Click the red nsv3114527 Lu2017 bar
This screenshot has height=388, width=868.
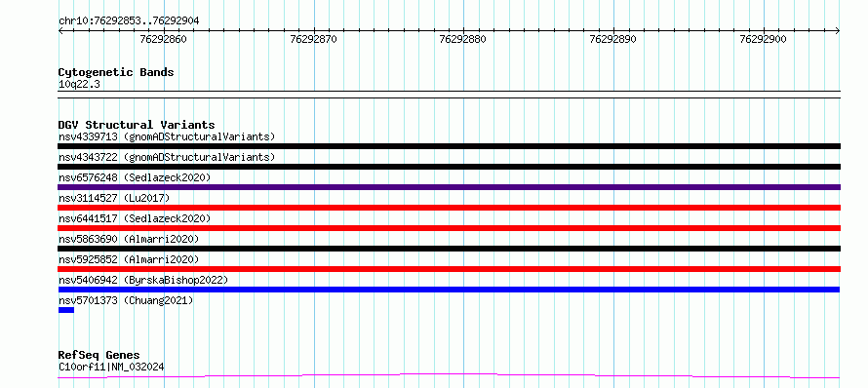point(449,208)
